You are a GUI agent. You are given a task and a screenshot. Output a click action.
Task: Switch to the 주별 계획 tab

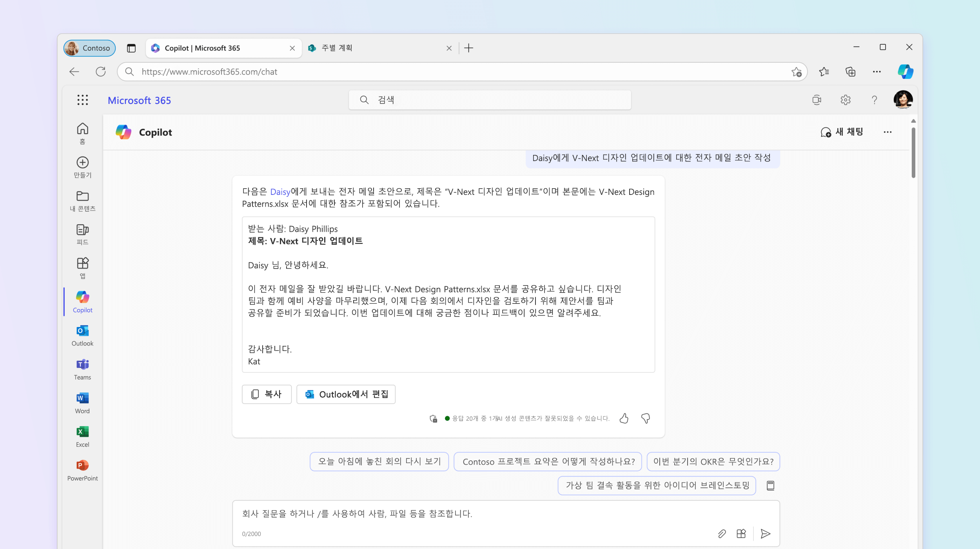click(x=380, y=48)
